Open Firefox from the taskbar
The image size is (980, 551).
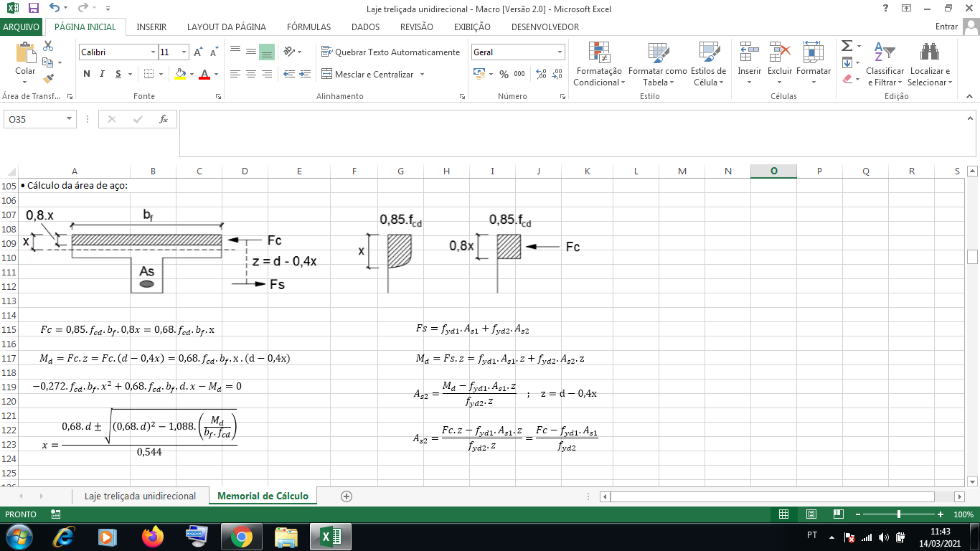(x=153, y=537)
